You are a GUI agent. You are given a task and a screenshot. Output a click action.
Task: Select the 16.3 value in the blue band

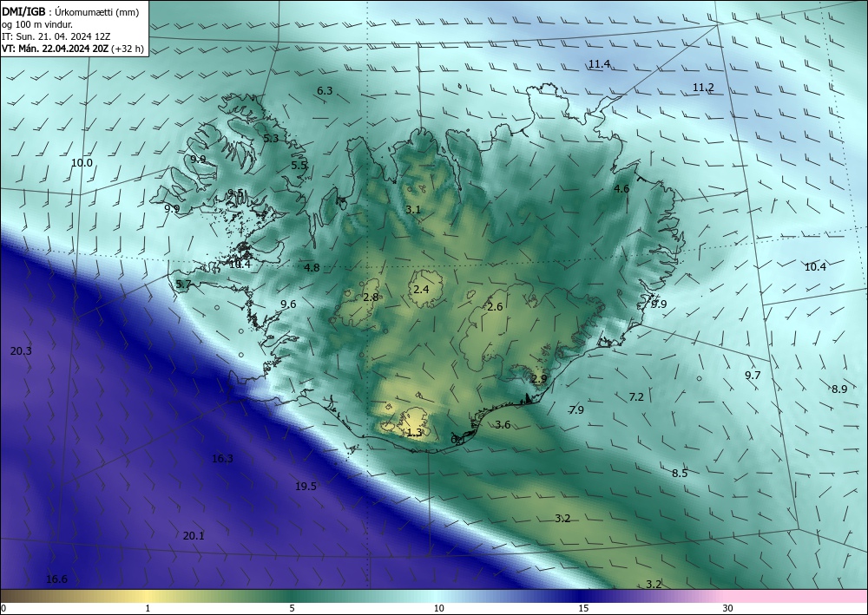pos(222,459)
